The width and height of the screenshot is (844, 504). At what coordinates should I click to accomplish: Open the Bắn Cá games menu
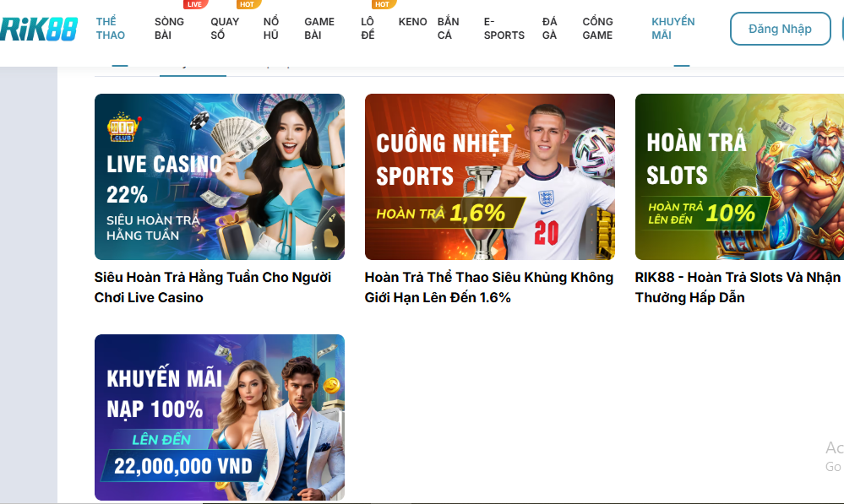[x=448, y=29]
